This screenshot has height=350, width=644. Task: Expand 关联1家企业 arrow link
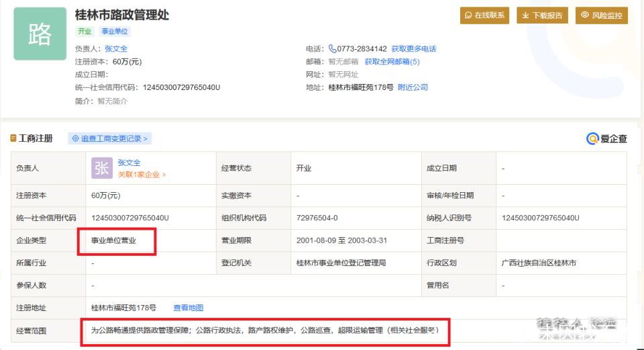pyautogui.click(x=142, y=175)
